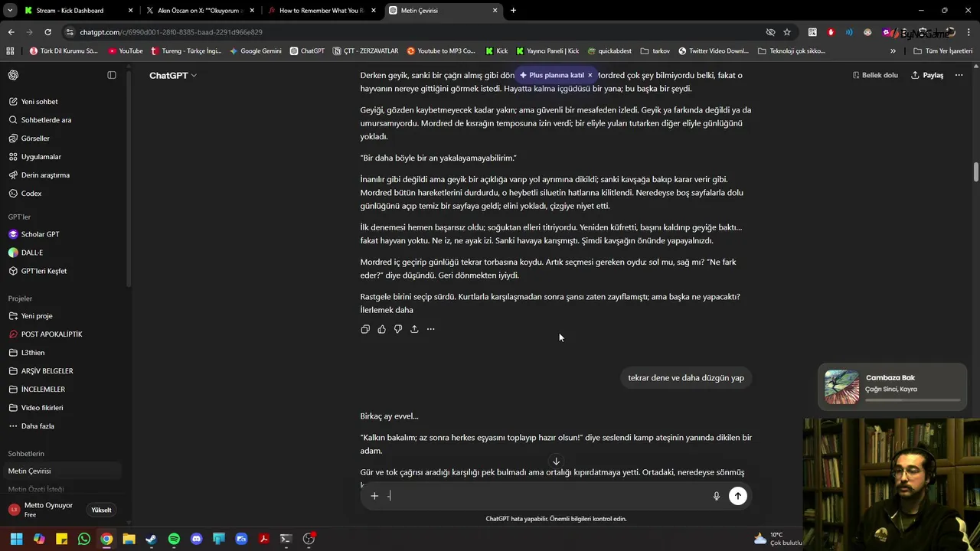The height and width of the screenshot is (551, 980).
Task: Click the ChatGPT logo icon in the sidebar
Action: click(13, 75)
